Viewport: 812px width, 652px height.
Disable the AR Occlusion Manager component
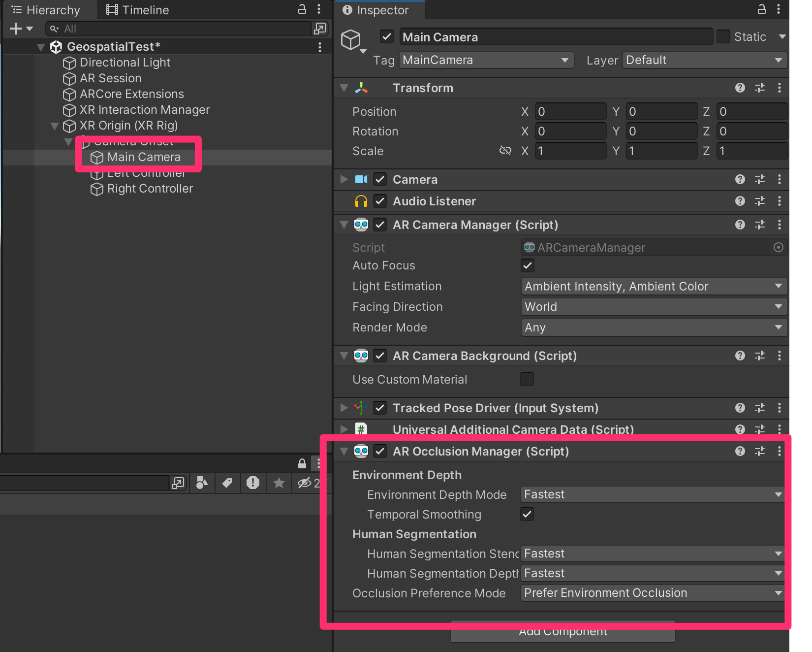pos(380,451)
